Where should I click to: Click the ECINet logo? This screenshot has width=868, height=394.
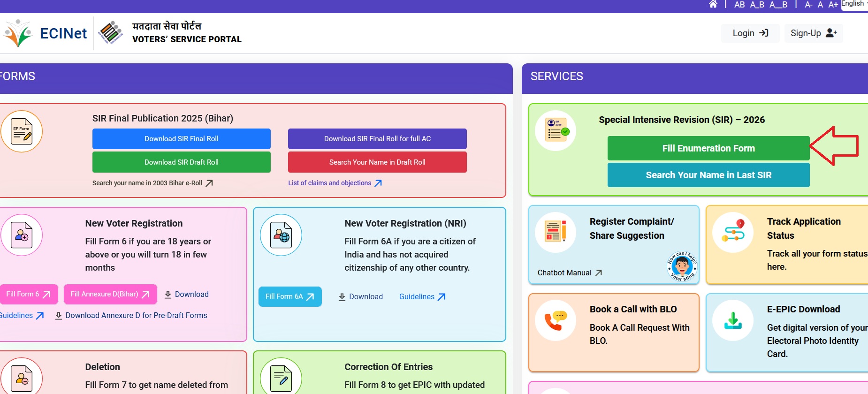click(x=46, y=33)
